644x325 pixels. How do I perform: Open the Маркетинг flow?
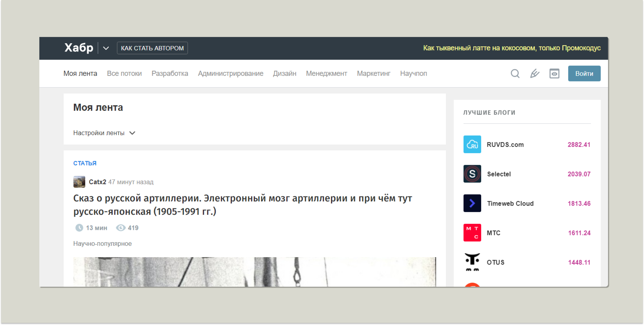(x=374, y=73)
